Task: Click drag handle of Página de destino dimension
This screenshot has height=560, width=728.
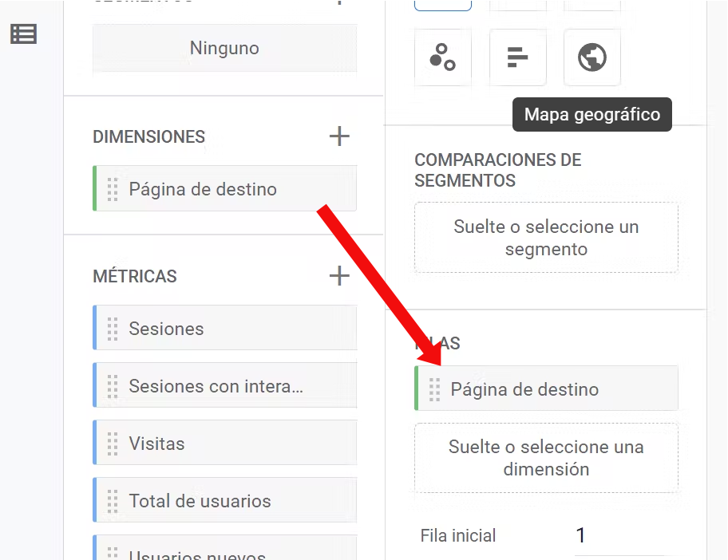Action: (113, 189)
